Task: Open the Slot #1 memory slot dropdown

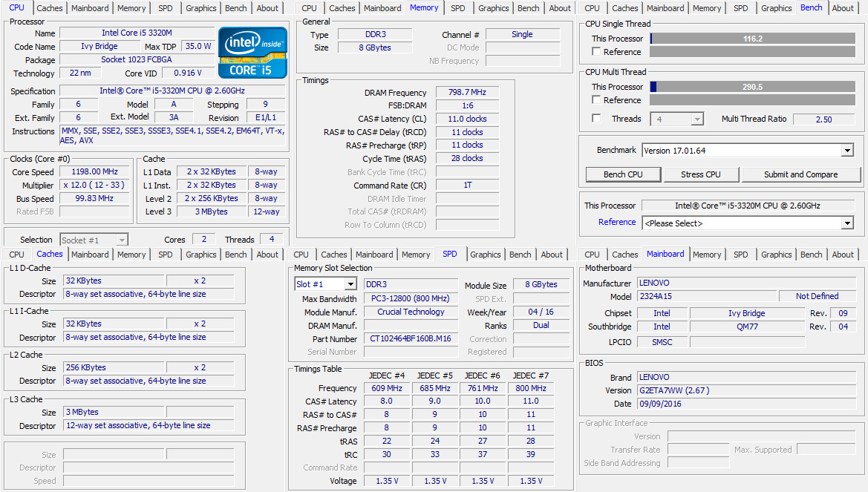Action: 325,284
